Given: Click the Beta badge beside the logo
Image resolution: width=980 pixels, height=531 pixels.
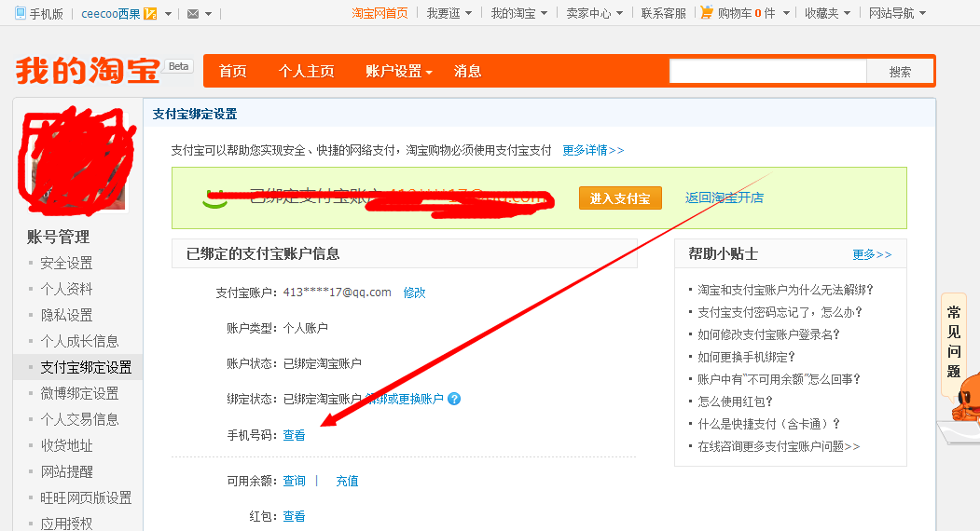Looking at the screenshot, I should coord(179,66).
